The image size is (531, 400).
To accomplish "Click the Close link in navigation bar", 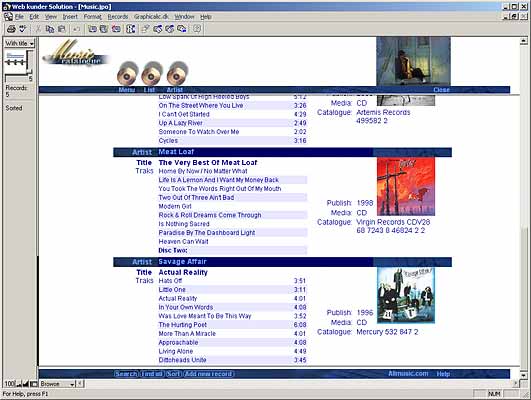I will (x=441, y=90).
